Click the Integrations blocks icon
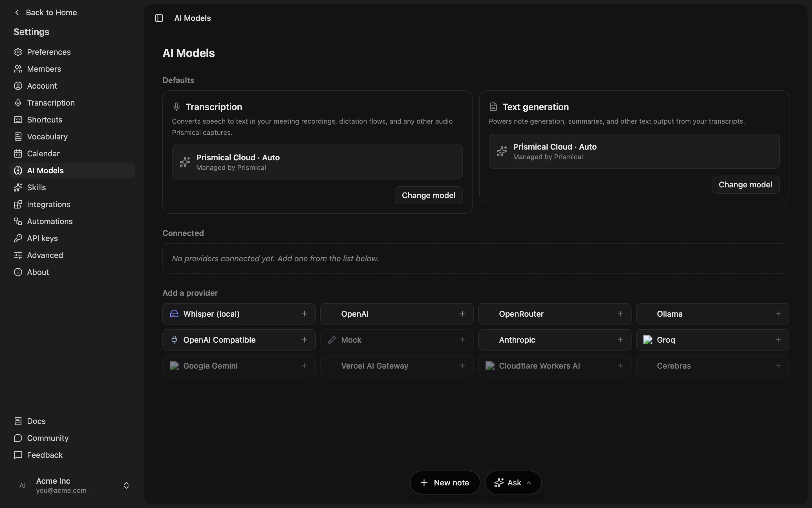Image resolution: width=812 pixels, height=508 pixels. [18, 204]
